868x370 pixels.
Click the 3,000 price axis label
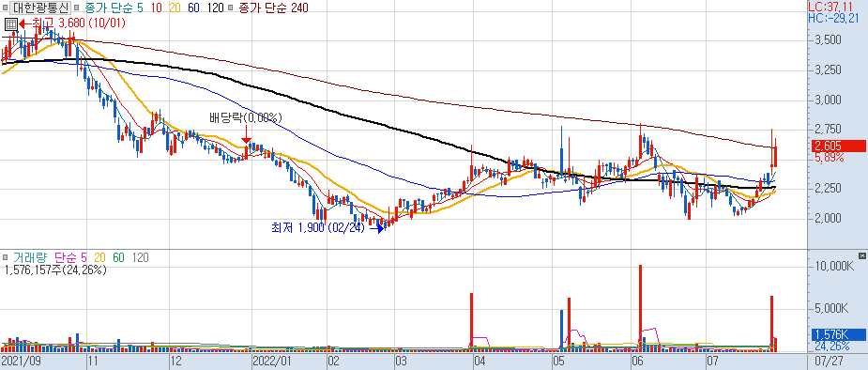tap(828, 100)
